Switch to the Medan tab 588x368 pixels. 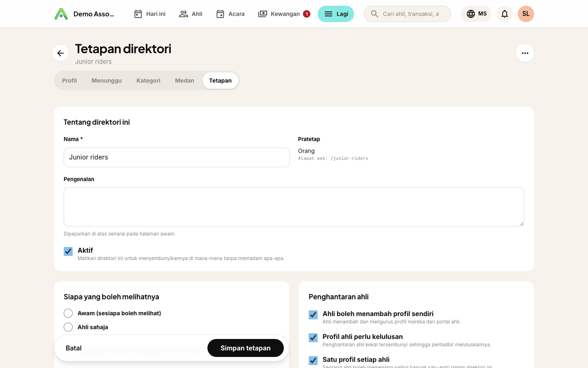[185, 81]
